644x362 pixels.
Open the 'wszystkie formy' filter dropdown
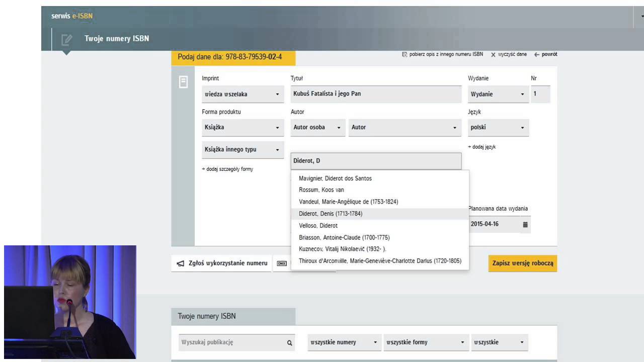tap(426, 342)
